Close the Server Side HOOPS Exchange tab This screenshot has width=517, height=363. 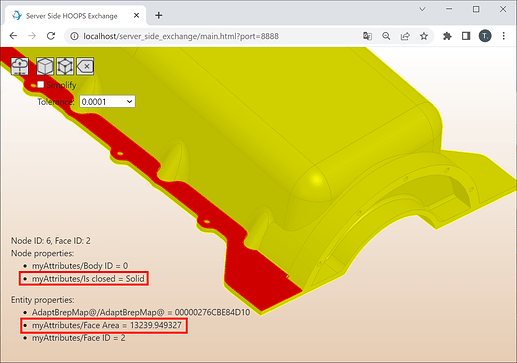(136, 16)
